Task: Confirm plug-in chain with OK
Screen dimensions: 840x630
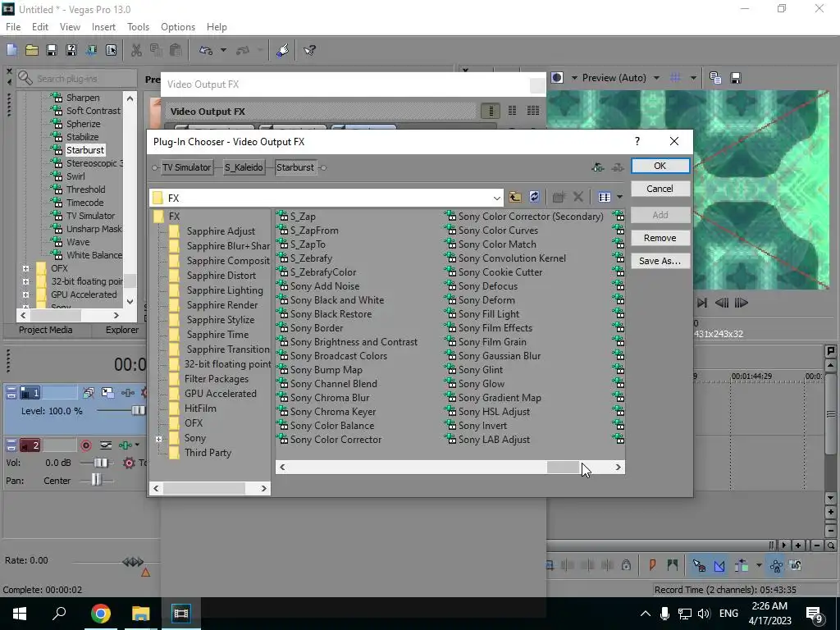Action: pyautogui.click(x=660, y=166)
